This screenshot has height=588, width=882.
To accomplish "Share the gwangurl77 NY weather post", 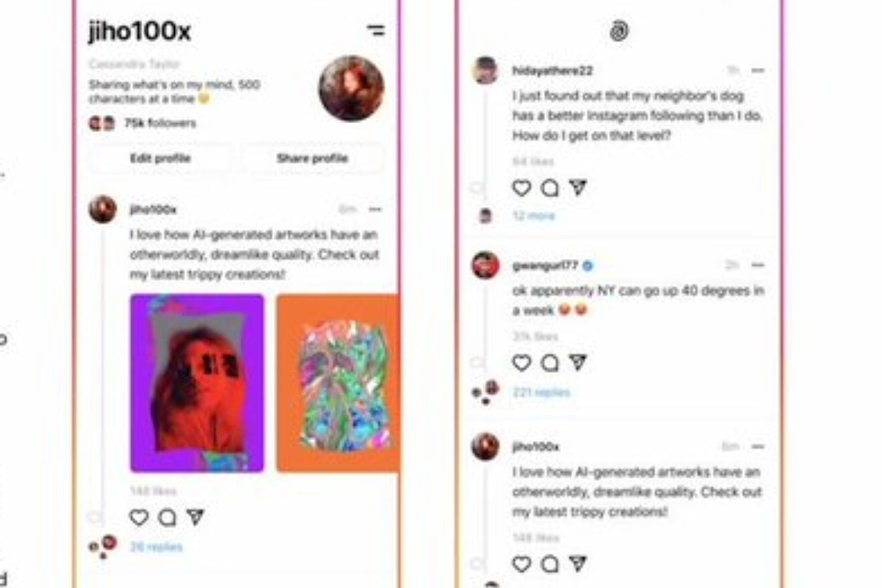I will (578, 363).
